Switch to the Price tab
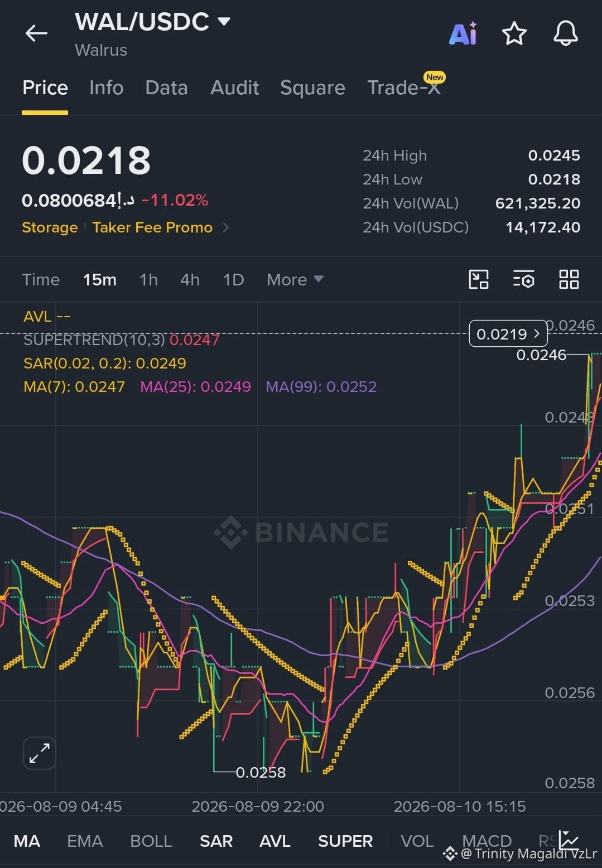Image resolution: width=602 pixels, height=868 pixels. click(x=45, y=88)
